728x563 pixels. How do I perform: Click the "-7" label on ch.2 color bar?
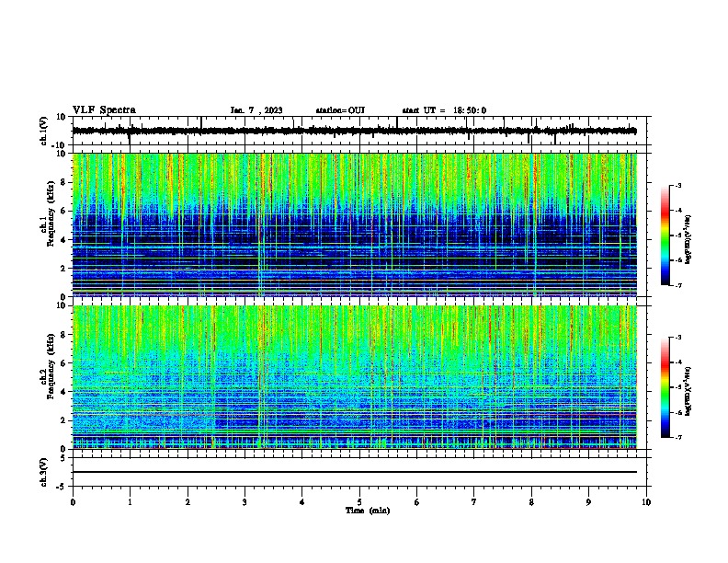pyautogui.click(x=677, y=437)
